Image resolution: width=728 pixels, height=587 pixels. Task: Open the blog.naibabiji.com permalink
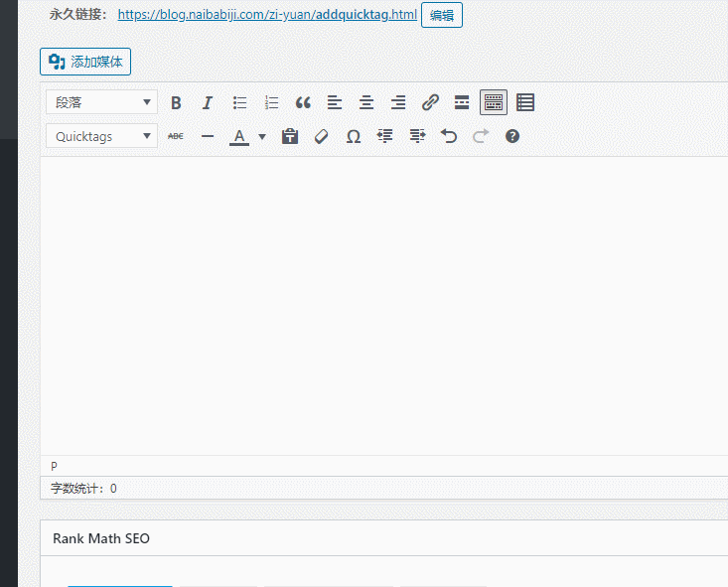click(266, 15)
